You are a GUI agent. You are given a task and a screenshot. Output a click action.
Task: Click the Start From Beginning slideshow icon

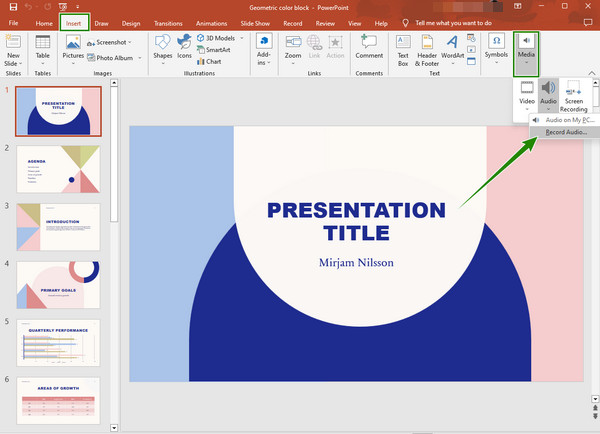coord(63,7)
